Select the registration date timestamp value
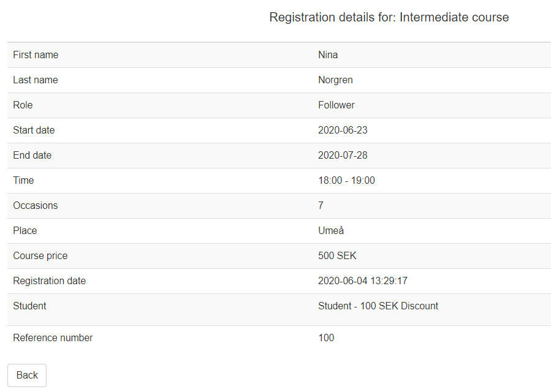551x392 pixels. [x=363, y=281]
